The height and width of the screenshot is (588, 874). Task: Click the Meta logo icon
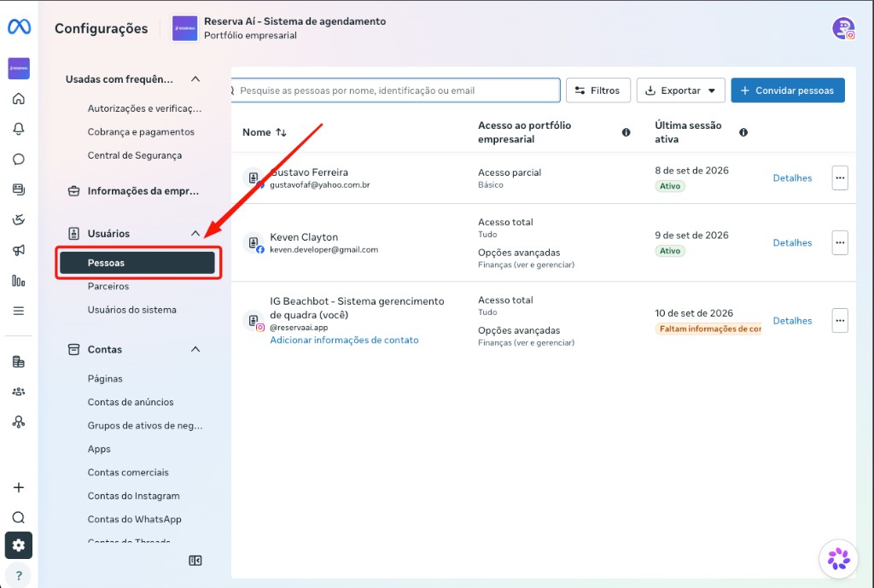pos(19,26)
